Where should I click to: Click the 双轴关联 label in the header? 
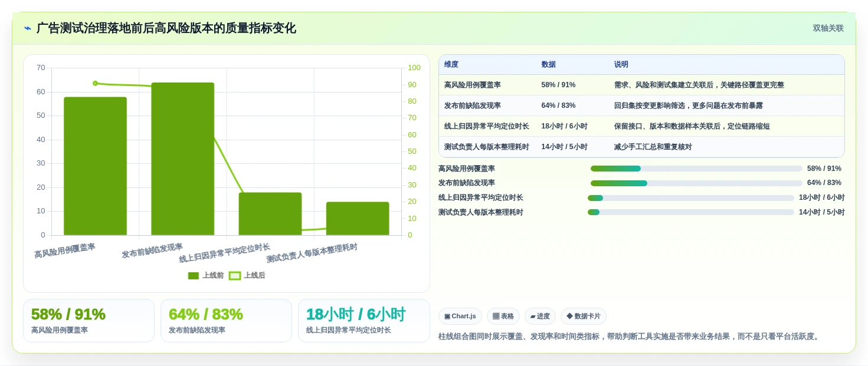(828, 28)
